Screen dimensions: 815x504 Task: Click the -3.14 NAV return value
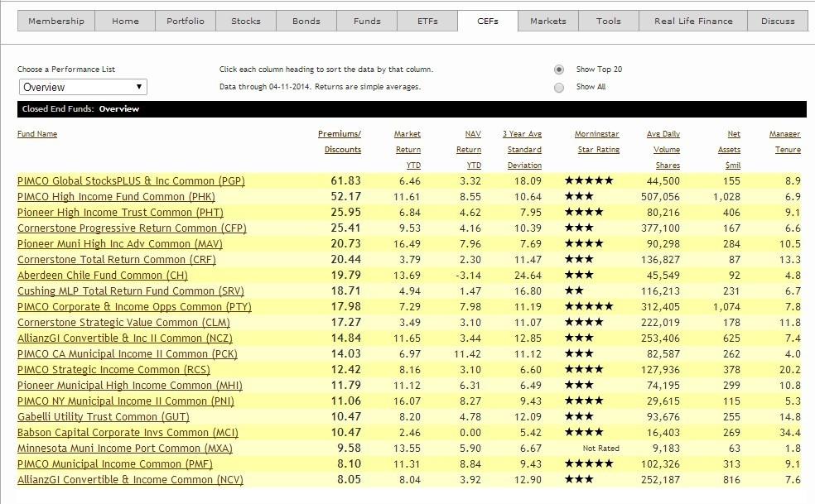468,276
